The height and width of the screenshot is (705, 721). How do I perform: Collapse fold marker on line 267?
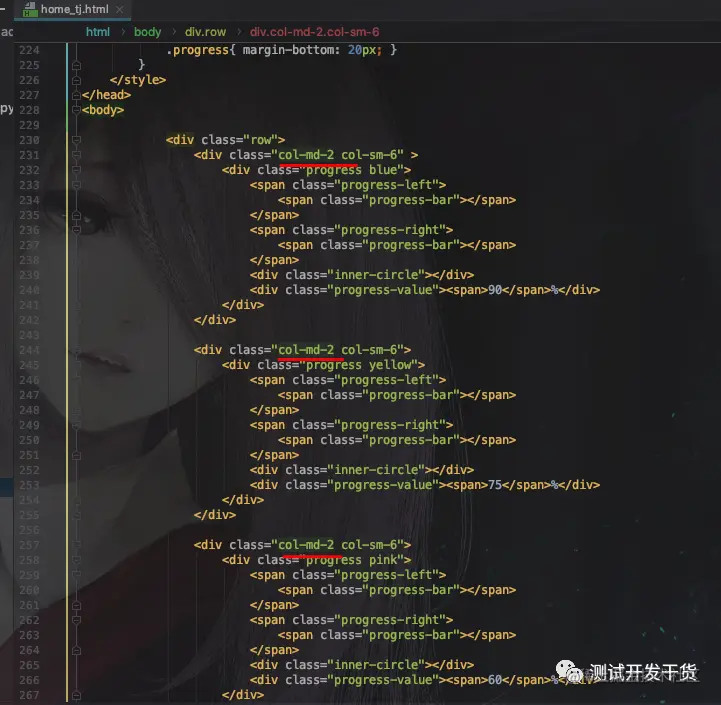tap(76, 695)
